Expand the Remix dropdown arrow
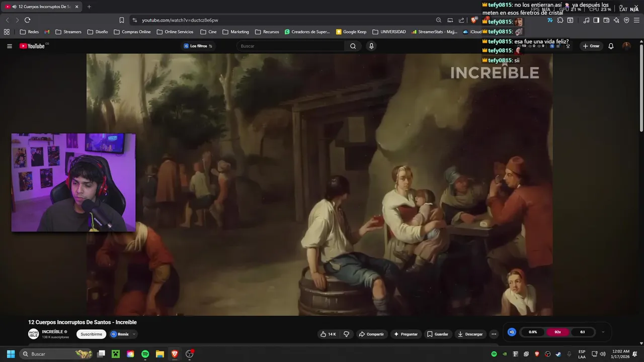644x362 pixels. pyautogui.click(x=134, y=334)
